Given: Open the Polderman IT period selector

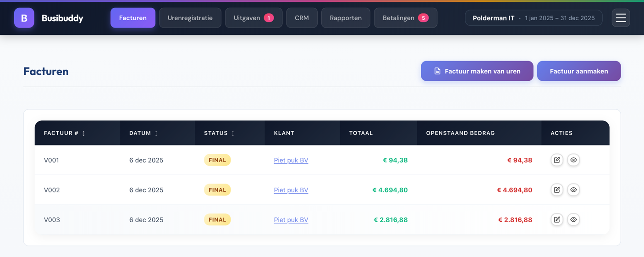Looking at the screenshot, I should [533, 18].
